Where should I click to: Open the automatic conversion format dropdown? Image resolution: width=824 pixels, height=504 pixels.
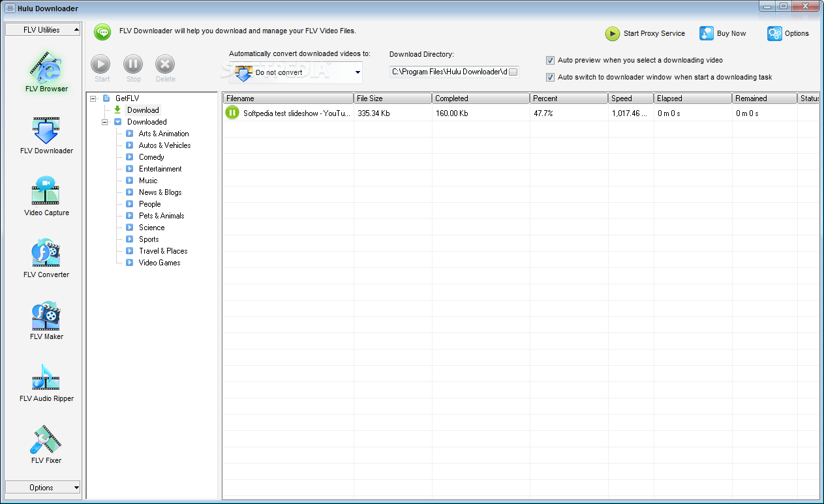pos(358,72)
